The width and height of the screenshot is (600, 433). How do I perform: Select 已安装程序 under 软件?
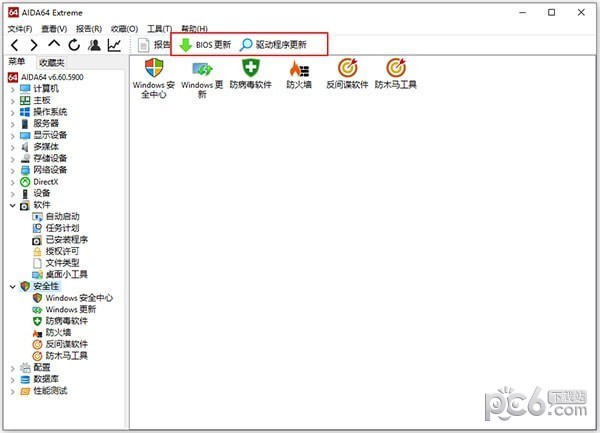pyautogui.click(x=60, y=240)
